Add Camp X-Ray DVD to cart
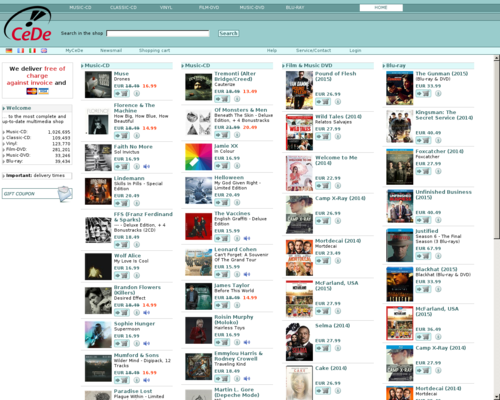Screen dimensions: 500x400 coord(323,221)
